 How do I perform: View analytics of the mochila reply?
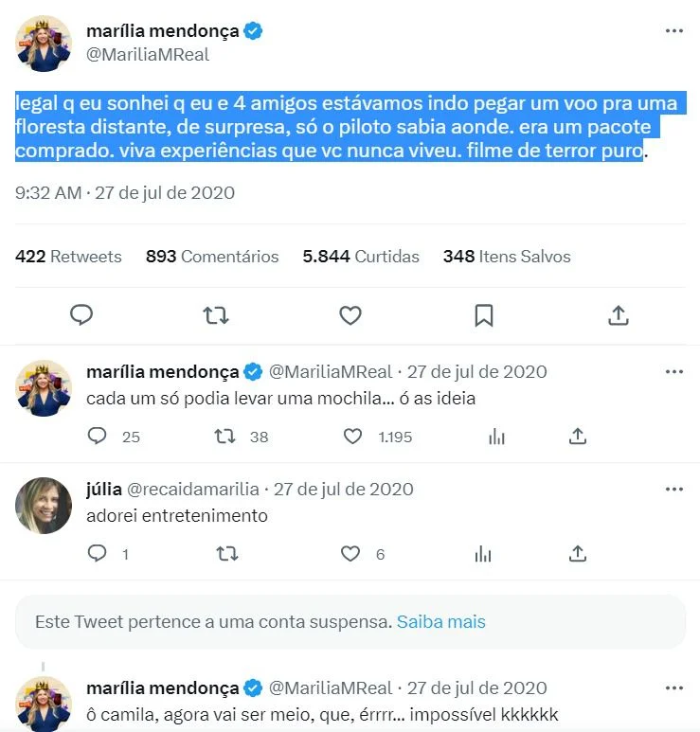click(x=496, y=437)
